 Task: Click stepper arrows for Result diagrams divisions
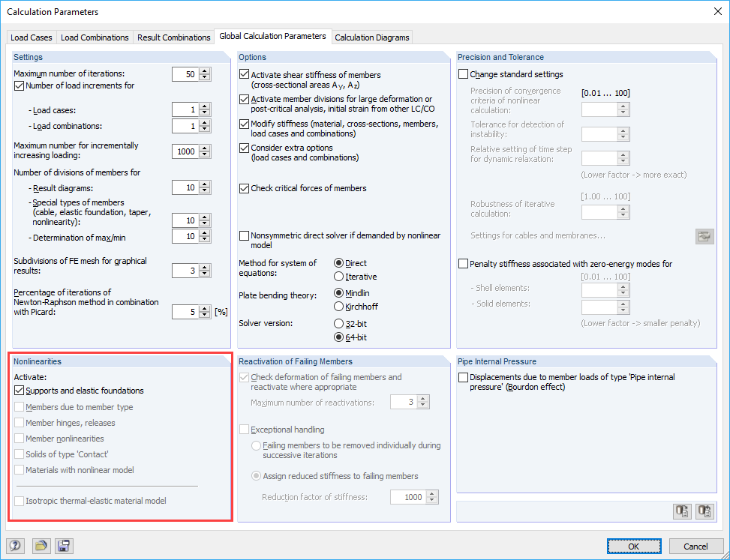point(205,187)
